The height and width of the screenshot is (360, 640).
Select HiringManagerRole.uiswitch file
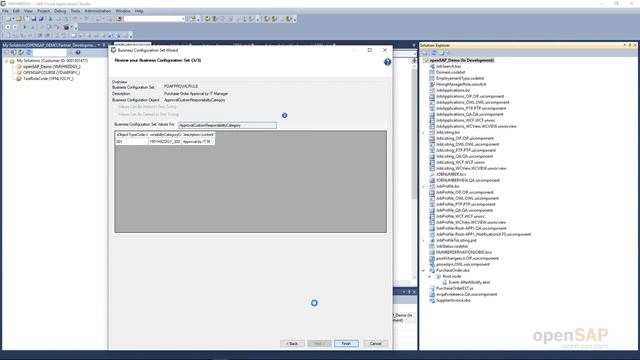coord(461,84)
